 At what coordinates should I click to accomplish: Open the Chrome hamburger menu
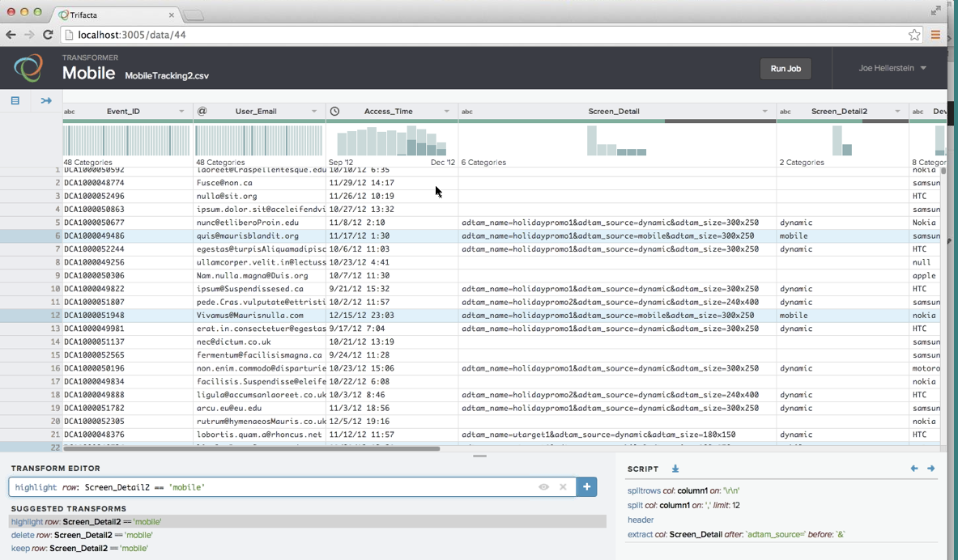tap(935, 35)
